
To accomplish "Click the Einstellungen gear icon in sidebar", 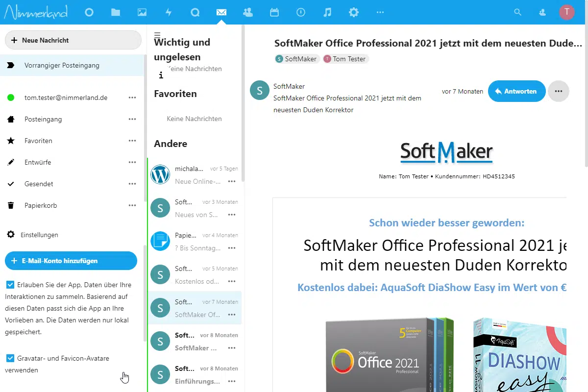I will (x=11, y=235).
